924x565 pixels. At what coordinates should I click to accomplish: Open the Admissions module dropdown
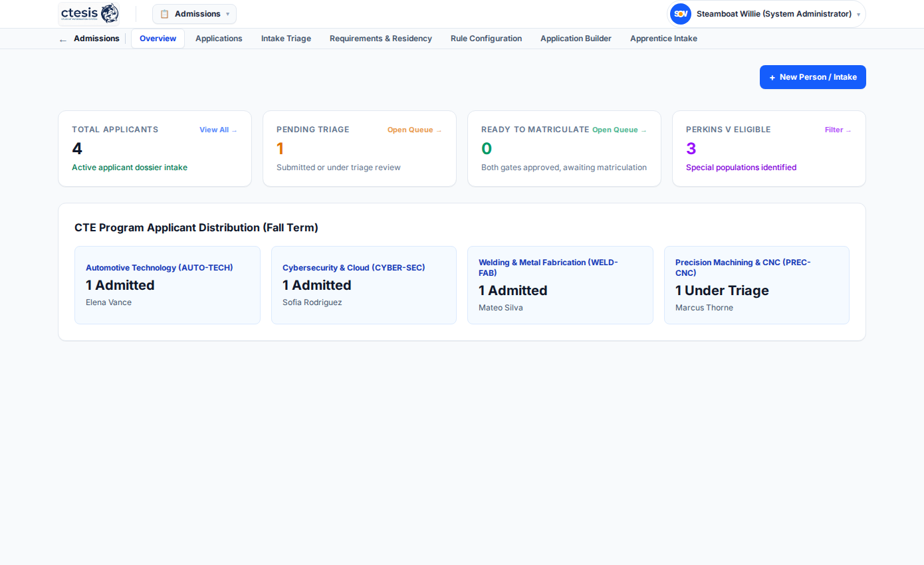click(194, 14)
